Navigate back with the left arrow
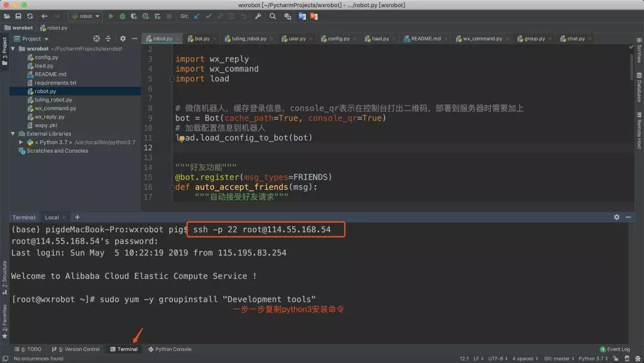The image size is (644, 363). click(44, 16)
